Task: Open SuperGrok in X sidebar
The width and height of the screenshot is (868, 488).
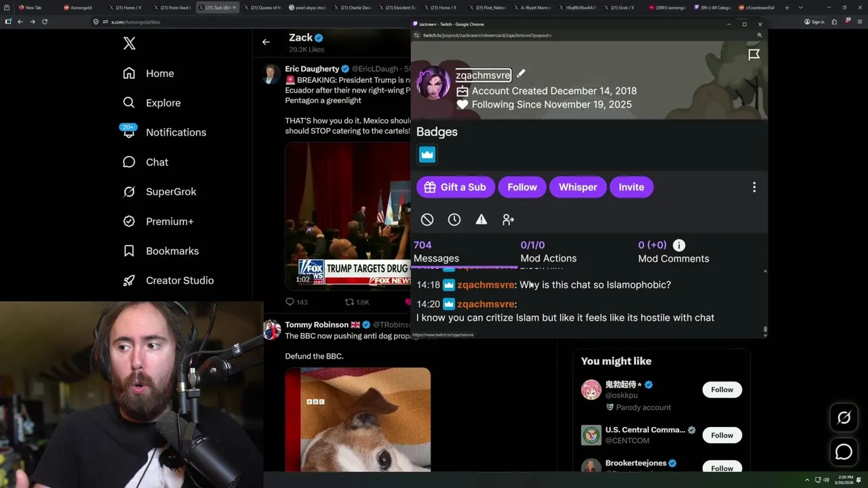Action: coord(159,192)
